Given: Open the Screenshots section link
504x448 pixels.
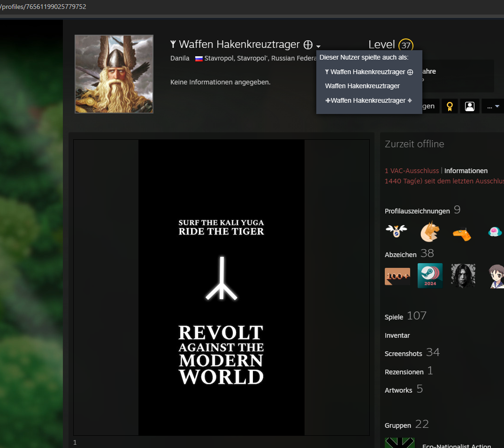Looking at the screenshot, I should [403, 354].
